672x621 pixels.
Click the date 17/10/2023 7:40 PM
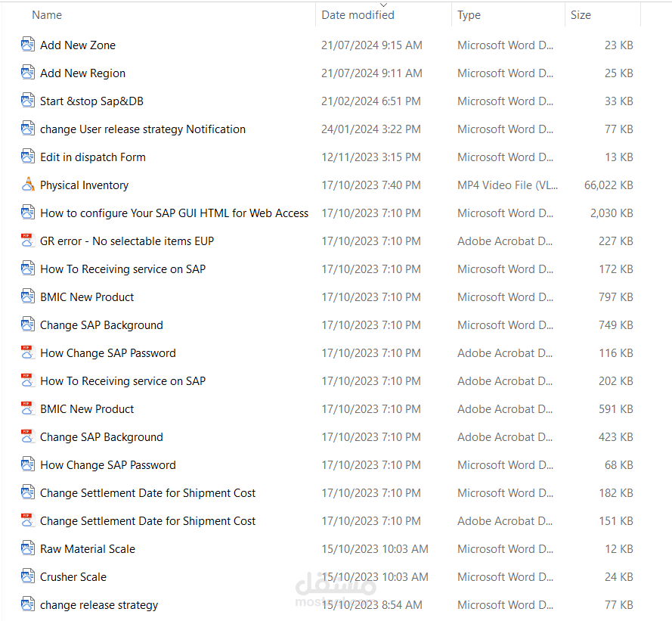coord(371,185)
